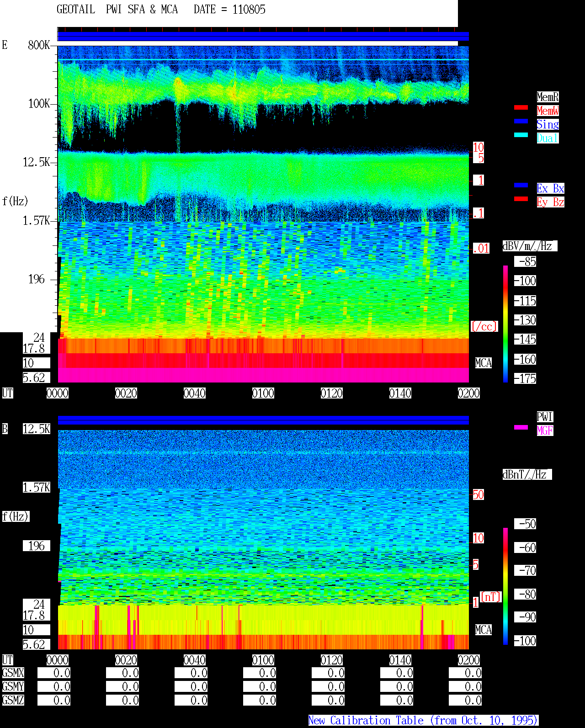Click the blue bar above B spectrogram
Viewport: 585px width, 728px height.
click(x=263, y=420)
